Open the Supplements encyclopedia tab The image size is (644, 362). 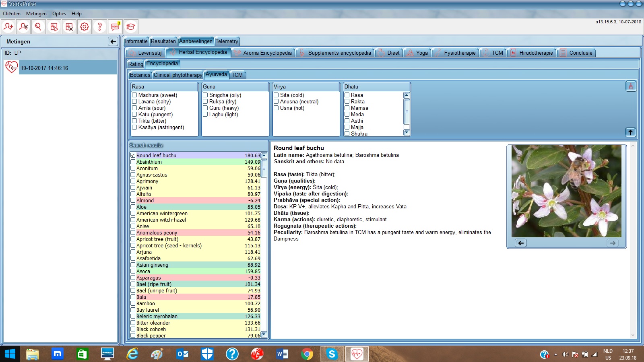click(335, 53)
